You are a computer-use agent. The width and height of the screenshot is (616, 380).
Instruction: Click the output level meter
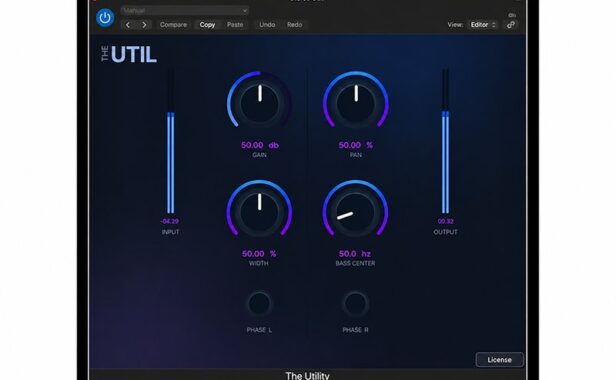tap(445, 141)
